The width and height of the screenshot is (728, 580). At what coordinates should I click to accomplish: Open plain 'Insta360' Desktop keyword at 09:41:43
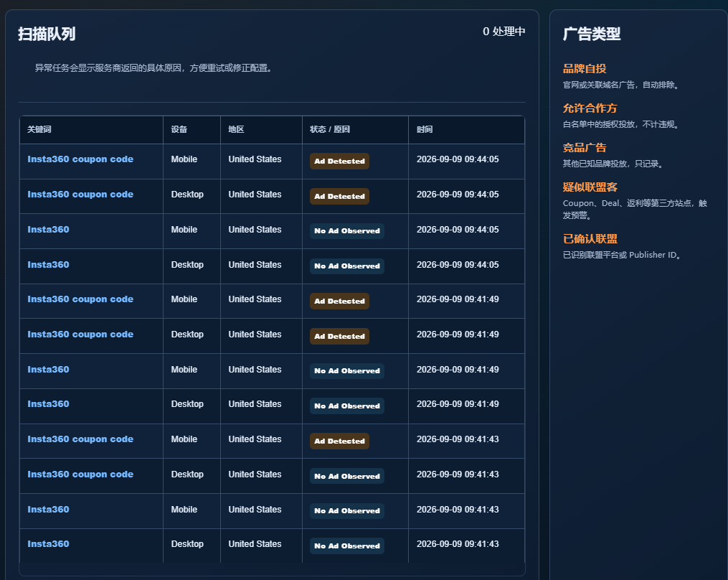pos(48,544)
